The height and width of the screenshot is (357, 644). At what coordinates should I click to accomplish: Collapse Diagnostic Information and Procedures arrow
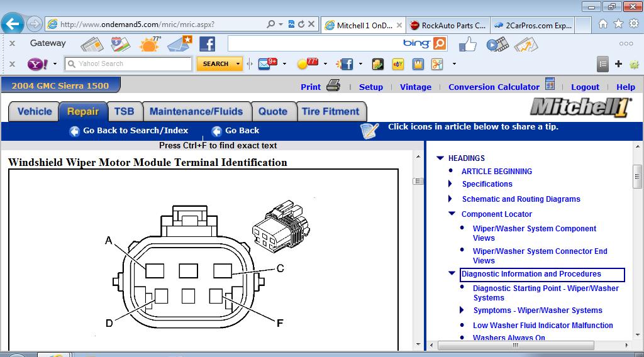452,273
